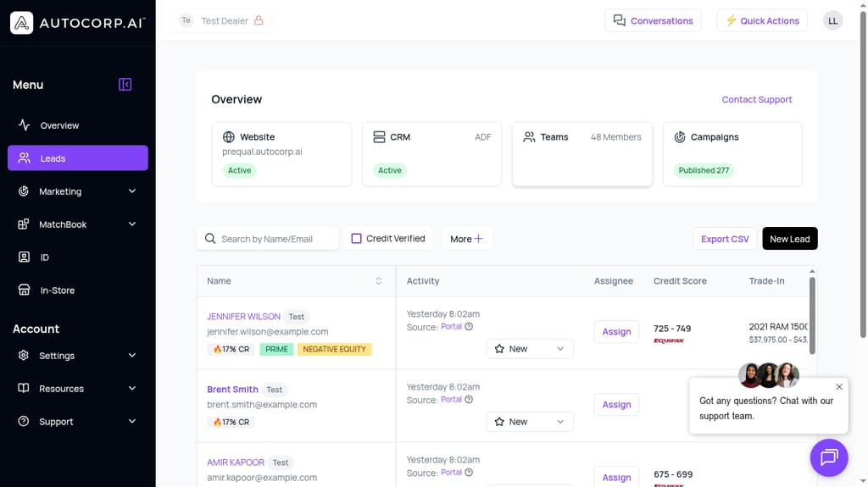
Task: Click the Resources book icon in sidebar
Action: pos(23,388)
